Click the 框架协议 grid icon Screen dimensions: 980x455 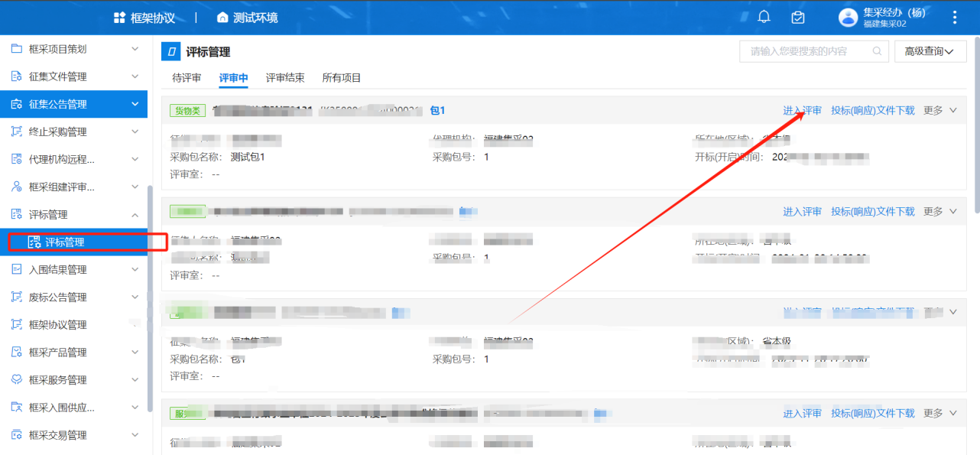point(119,17)
